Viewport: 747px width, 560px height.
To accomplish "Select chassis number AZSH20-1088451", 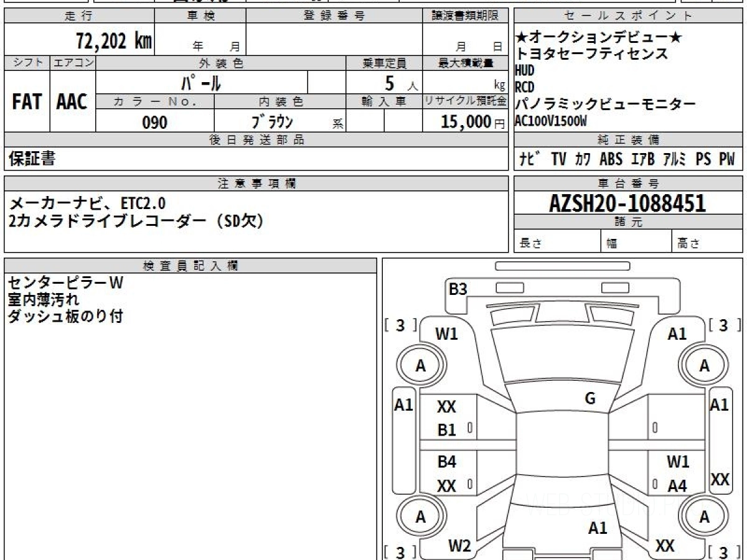I will pyautogui.click(x=627, y=203).
